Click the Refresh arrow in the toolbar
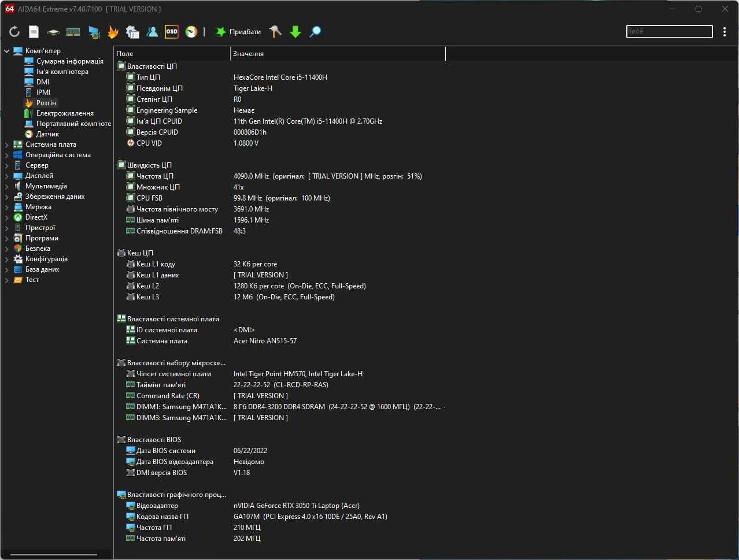Screen dimensions: 739x560 click(x=14, y=32)
